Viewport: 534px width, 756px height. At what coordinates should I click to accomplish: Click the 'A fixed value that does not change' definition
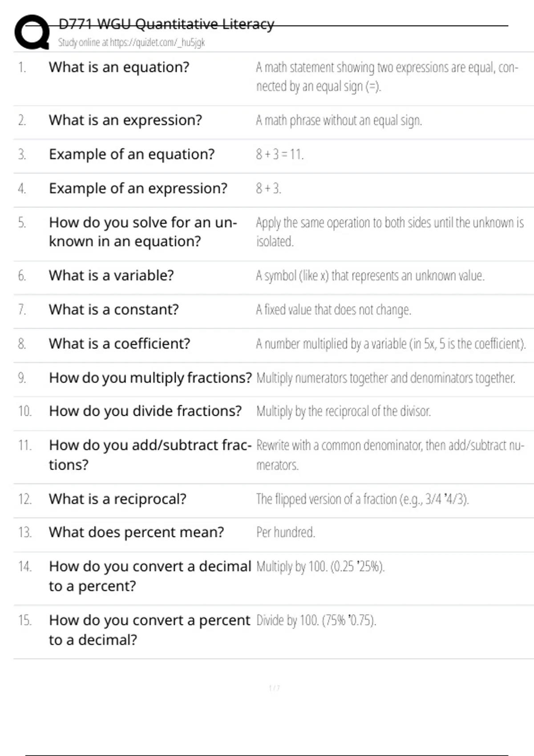333,310
